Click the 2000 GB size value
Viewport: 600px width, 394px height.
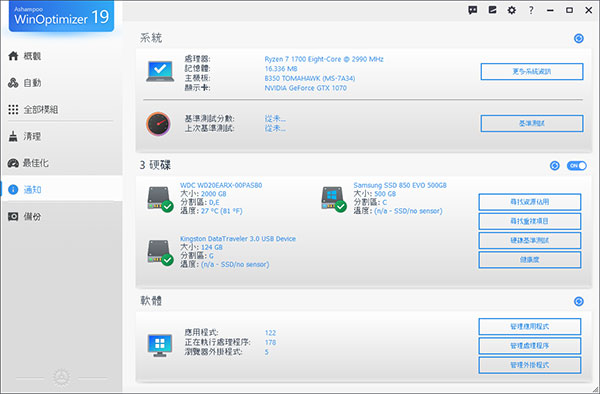coord(214,194)
